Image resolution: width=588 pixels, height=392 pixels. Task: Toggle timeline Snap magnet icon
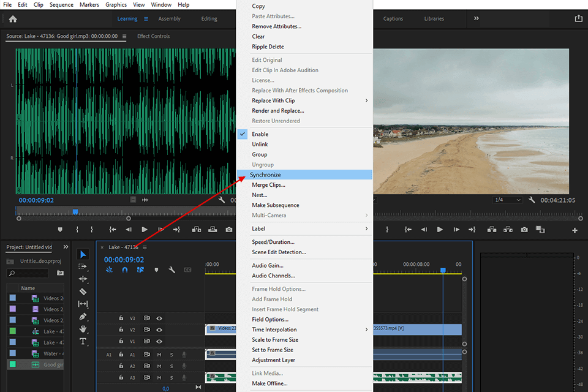click(x=125, y=269)
